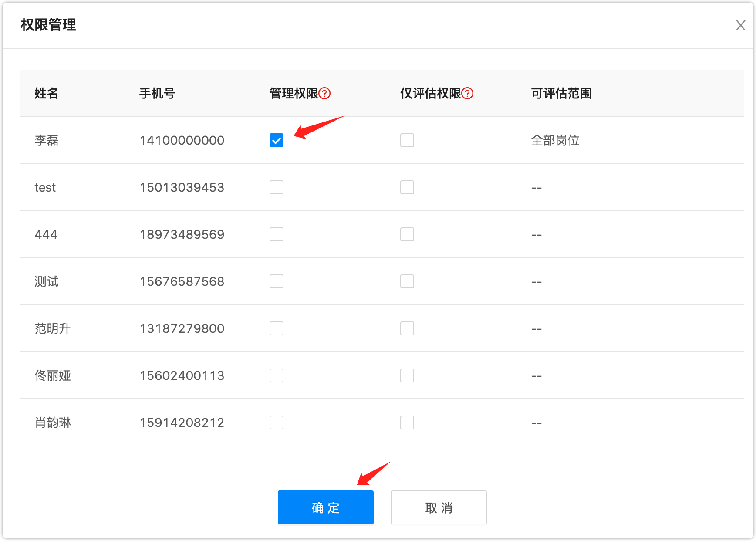Click the 权限管理 dialog title
Viewport: 756px width, 541px height.
pyautogui.click(x=48, y=25)
